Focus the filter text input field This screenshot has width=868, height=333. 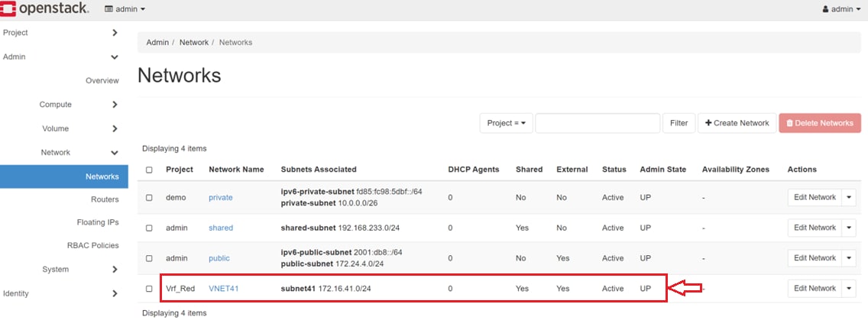pos(598,124)
